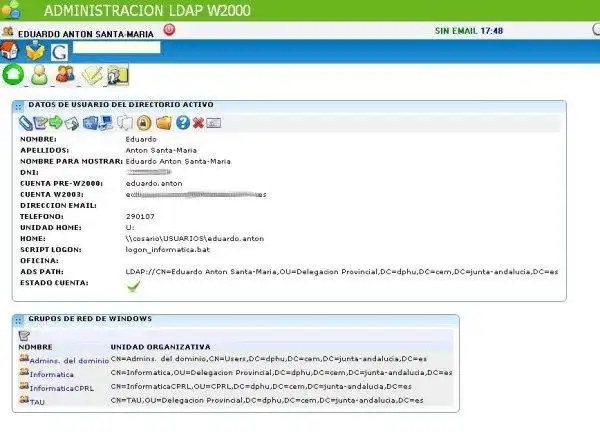Viewport: 600px width, 442px height.
Task: Click the person with yellow board icon
Action: 118,75
